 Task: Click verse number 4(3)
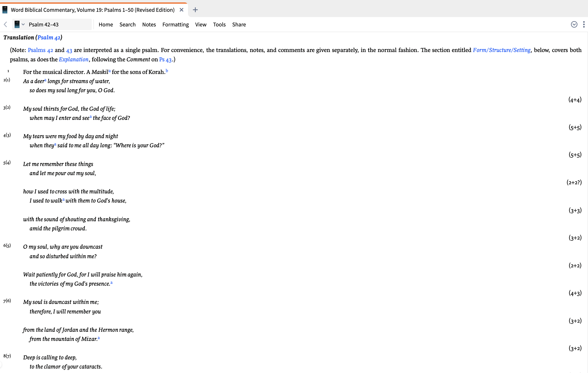point(7,135)
